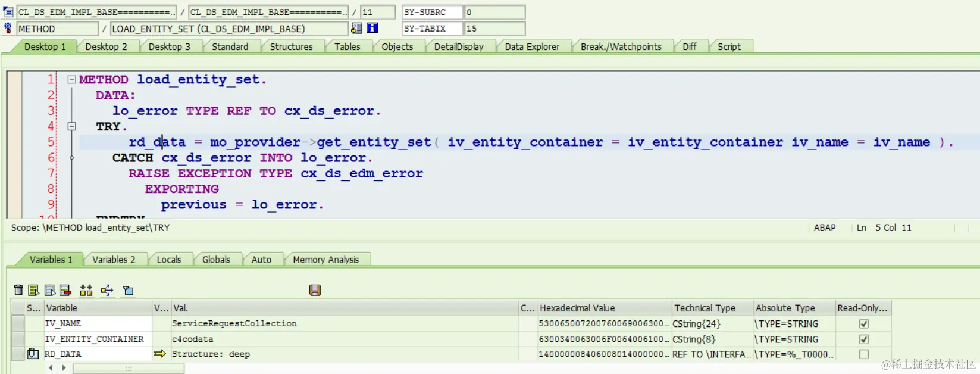Open the Break./Watchpoints tab
The width and height of the screenshot is (980, 374).
(x=621, y=46)
